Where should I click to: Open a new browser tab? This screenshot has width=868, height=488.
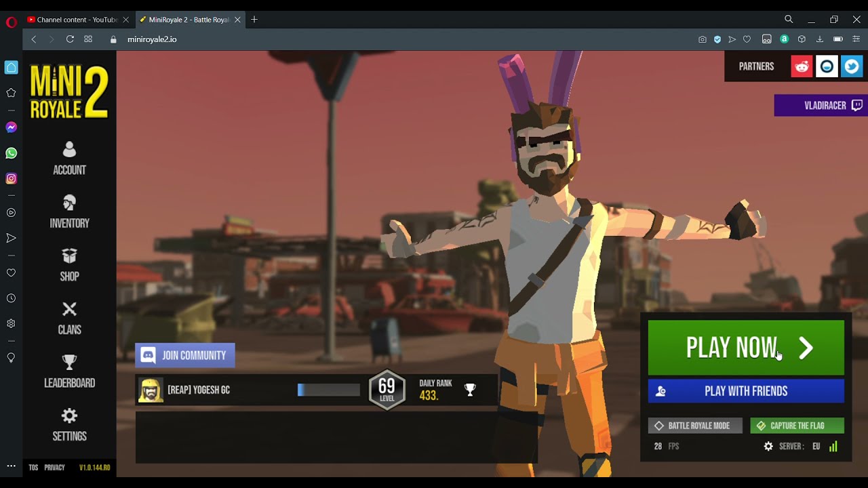tap(254, 20)
